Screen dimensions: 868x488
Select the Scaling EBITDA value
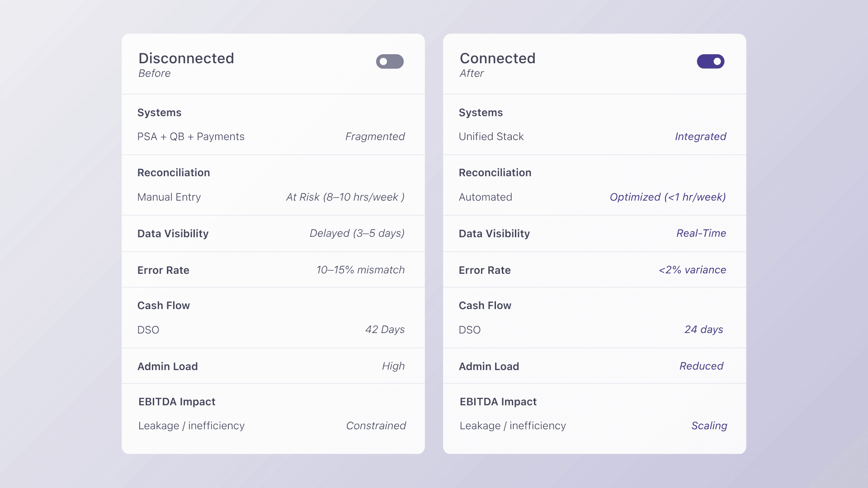[709, 426]
